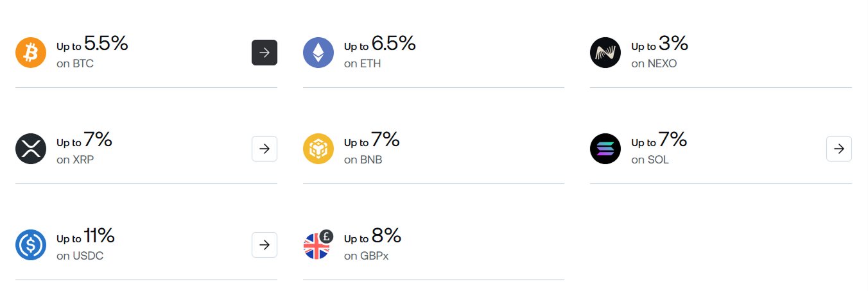Screen dimensions: 868x291
Task: Click the XRP coin icon
Action: [31, 149]
